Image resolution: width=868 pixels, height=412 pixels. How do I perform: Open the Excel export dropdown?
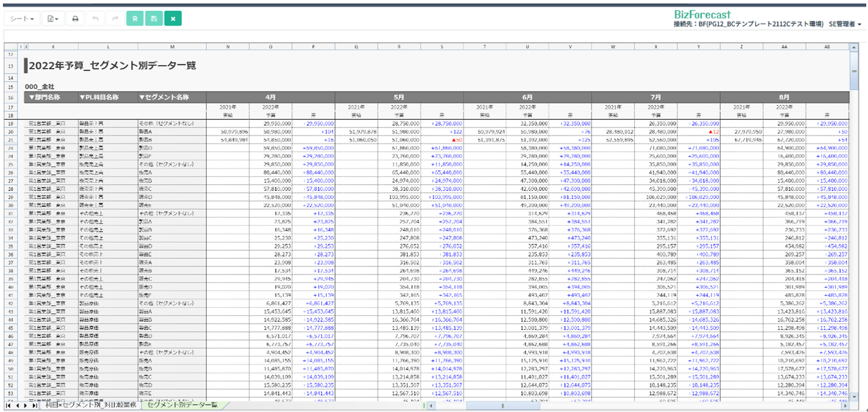pyautogui.click(x=52, y=19)
